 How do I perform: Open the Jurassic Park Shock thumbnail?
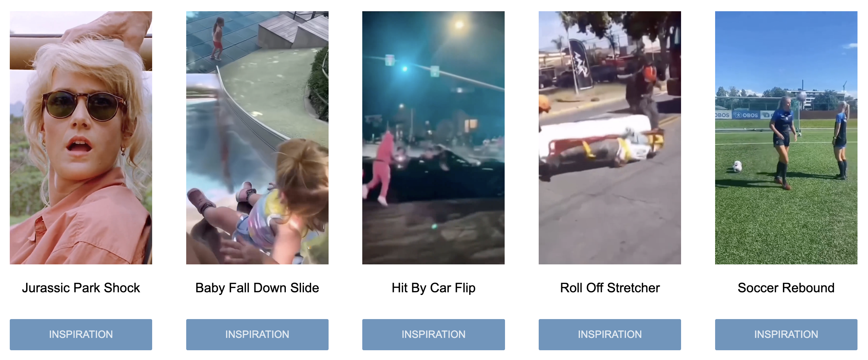click(x=81, y=138)
